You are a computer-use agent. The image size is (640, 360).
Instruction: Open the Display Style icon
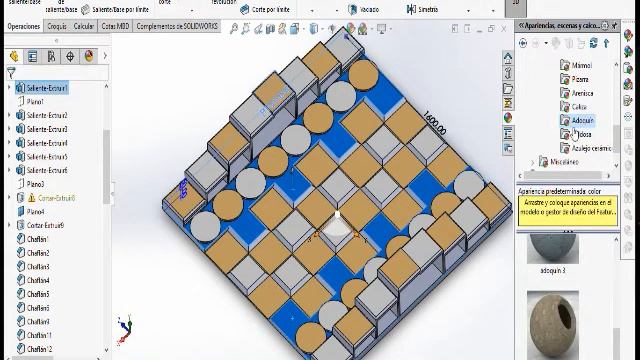point(313,29)
